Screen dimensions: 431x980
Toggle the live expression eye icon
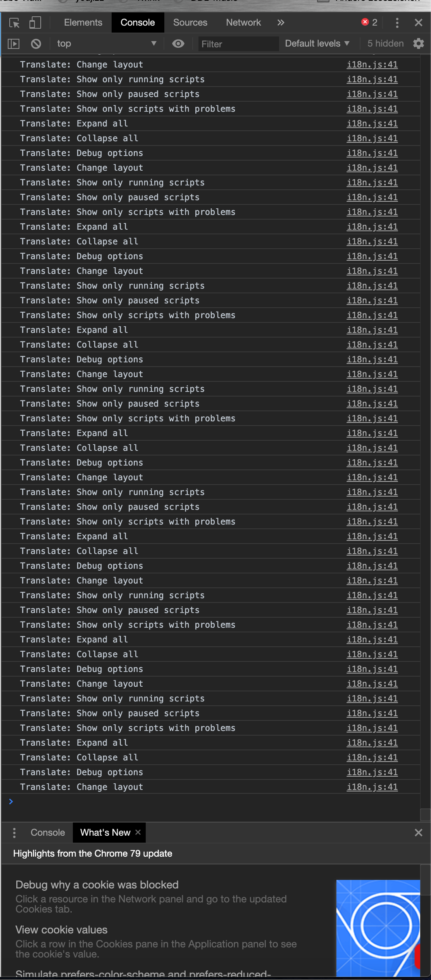[178, 44]
